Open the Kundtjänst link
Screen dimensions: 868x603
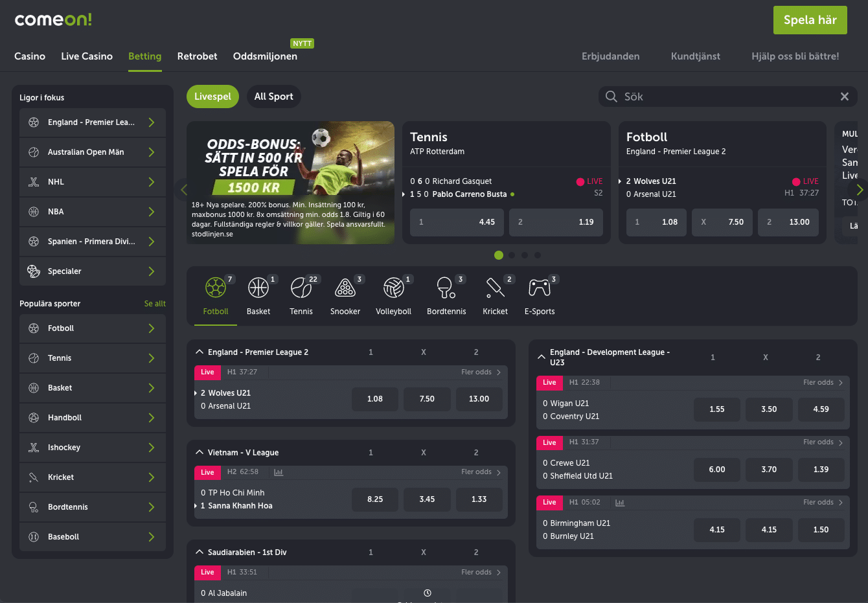tap(696, 56)
